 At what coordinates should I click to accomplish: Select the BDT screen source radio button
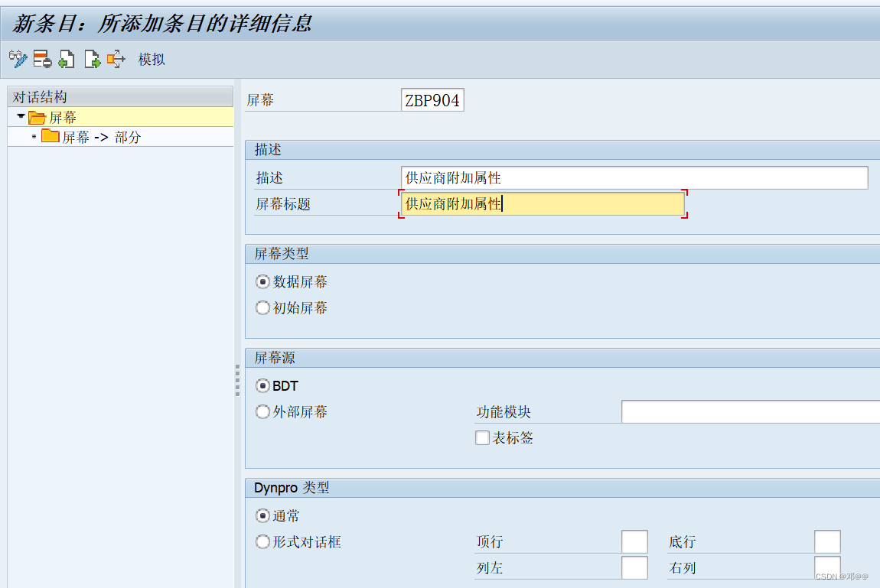coord(262,385)
